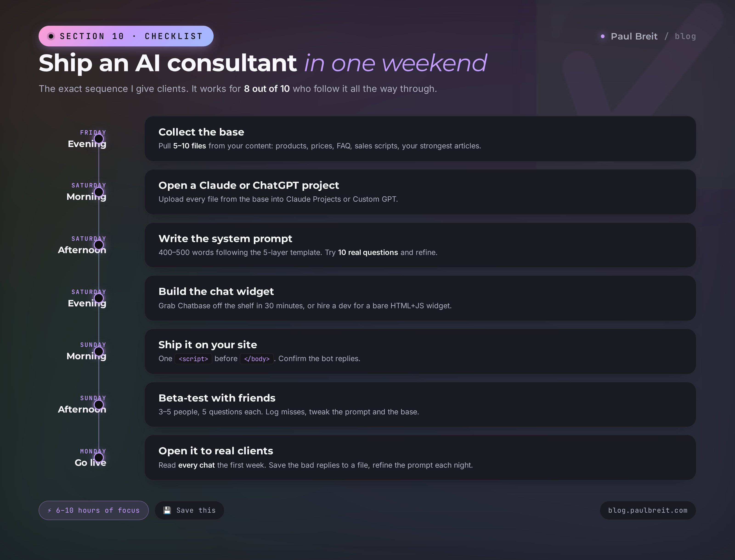Click the bold 'every chat' text
This screenshot has width=735, height=560.
[196, 465]
